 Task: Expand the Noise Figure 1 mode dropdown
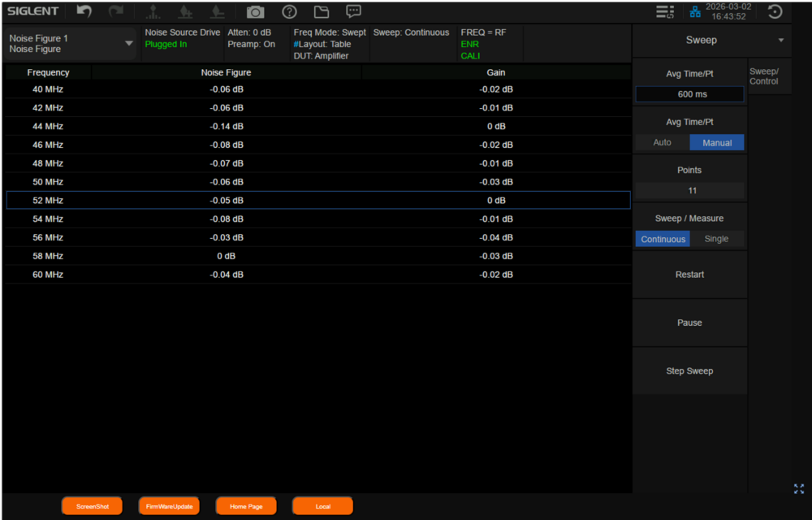(x=129, y=43)
